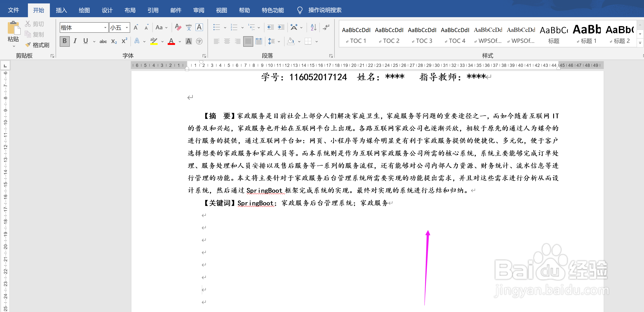Clear all formatting eraser icon
This screenshot has width=644, height=312.
click(178, 27)
